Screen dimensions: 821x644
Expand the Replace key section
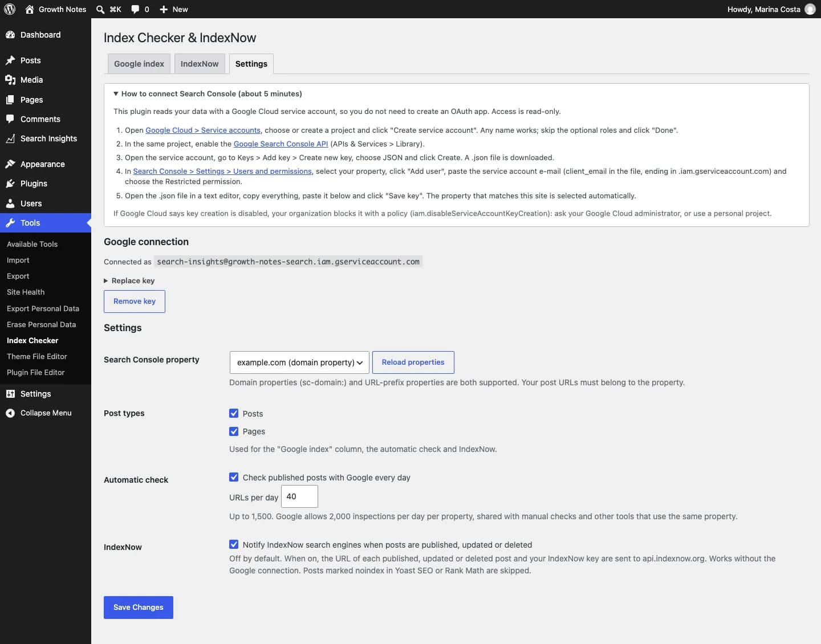pyautogui.click(x=129, y=280)
